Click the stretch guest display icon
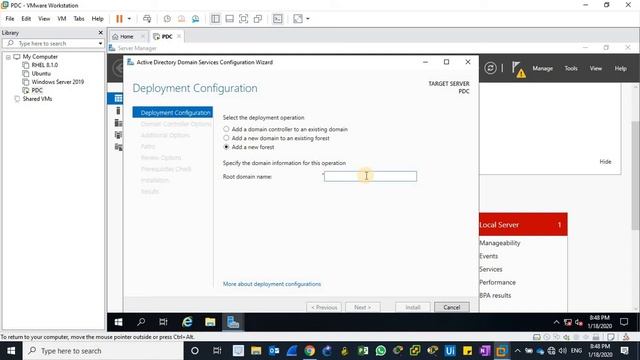This screenshot has width=640, height=360. tap(298, 19)
